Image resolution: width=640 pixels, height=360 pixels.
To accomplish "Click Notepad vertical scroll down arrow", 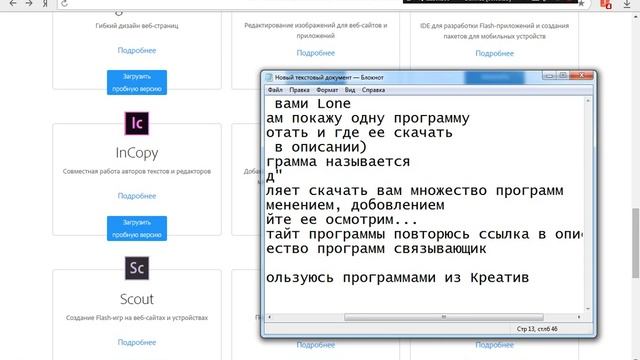I will click(x=588, y=309).
